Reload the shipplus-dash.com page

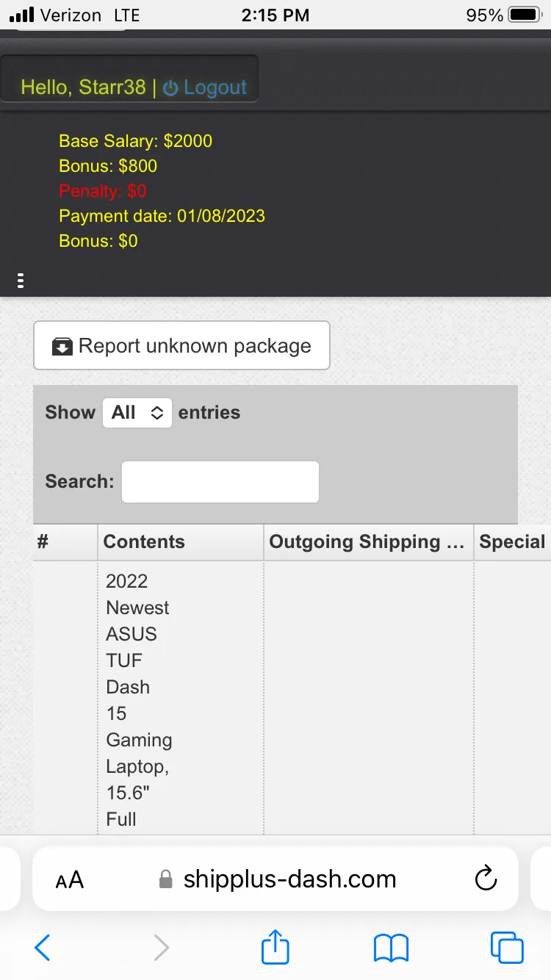coord(486,879)
